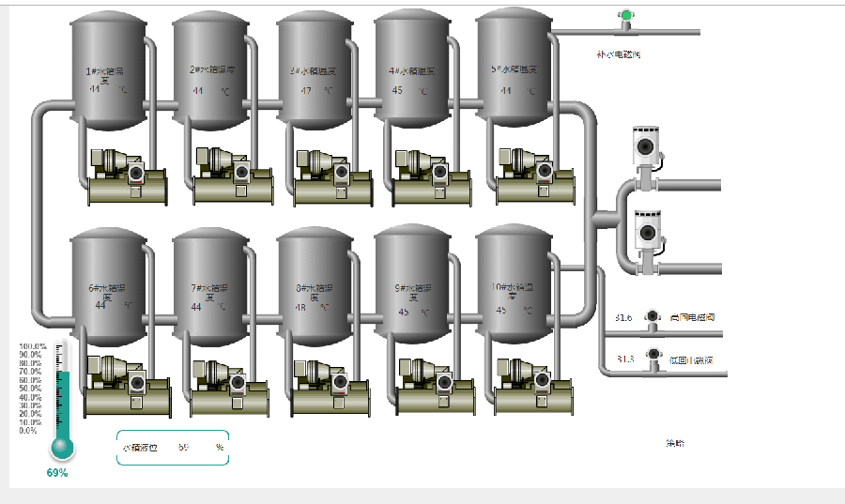Select the heat pump unit under tank 5#
Image resolution: width=845 pixels, height=504 pixels.
tap(533, 176)
